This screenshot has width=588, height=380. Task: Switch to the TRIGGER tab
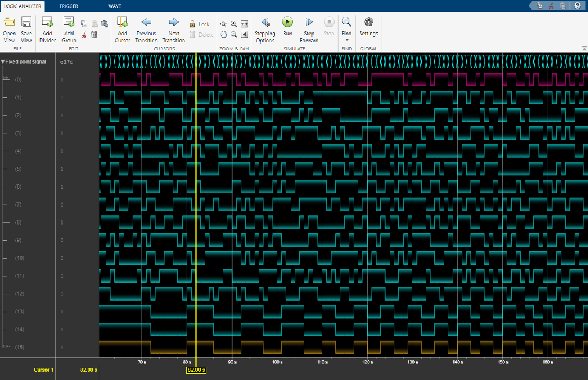point(68,6)
